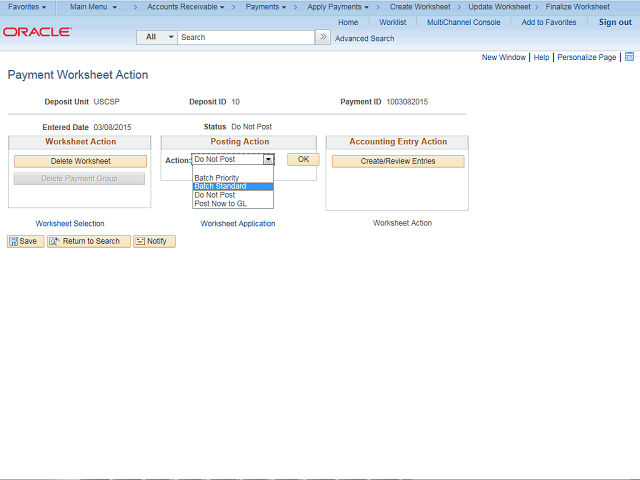Click the OK button in Posting Action
Viewport: 640px width, 480px height.
tap(303, 160)
